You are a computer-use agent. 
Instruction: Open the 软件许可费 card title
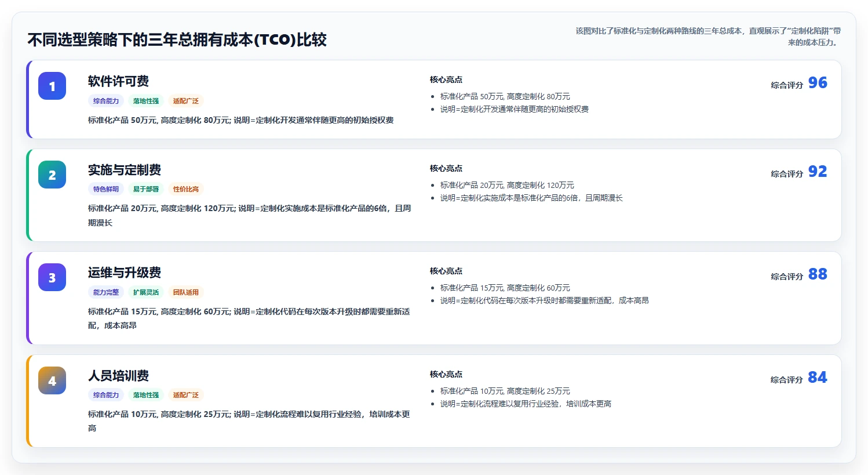click(118, 81)
